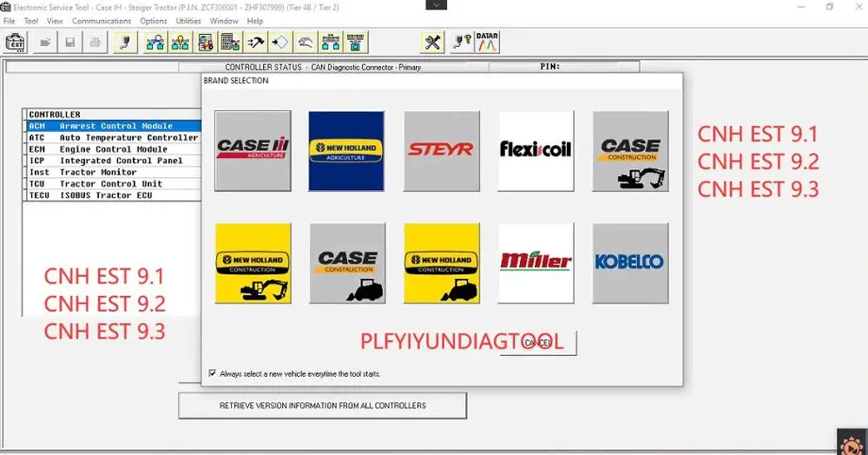Click Retrieve Version Information From All Controllers
This screenshot has width=868, height=455.
pos(322,406)
